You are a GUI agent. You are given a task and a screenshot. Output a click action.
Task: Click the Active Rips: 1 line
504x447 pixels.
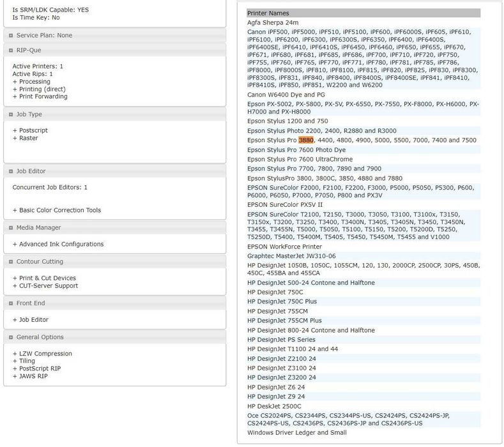coord(33,74)
